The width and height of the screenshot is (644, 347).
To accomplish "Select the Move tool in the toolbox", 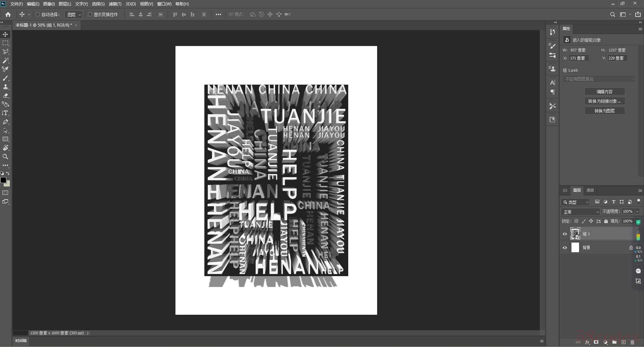I will pyautogui.click(x=5, y=35).
